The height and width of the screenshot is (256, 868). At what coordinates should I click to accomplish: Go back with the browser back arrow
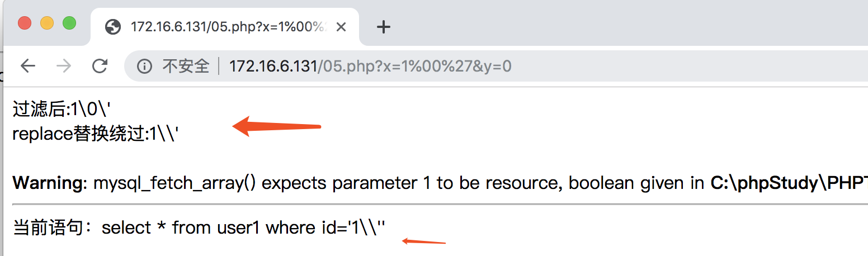pos(28,67)
